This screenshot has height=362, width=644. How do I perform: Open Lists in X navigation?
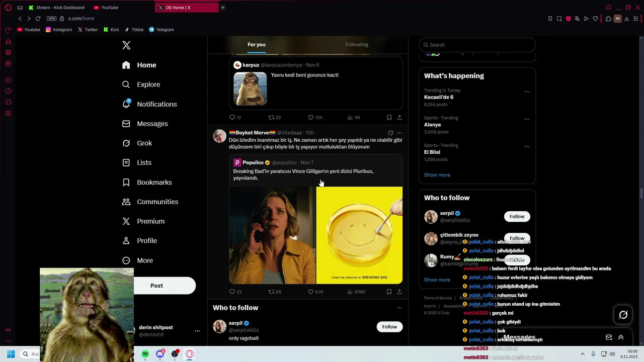pyautogui.click(x=137, y=162)
